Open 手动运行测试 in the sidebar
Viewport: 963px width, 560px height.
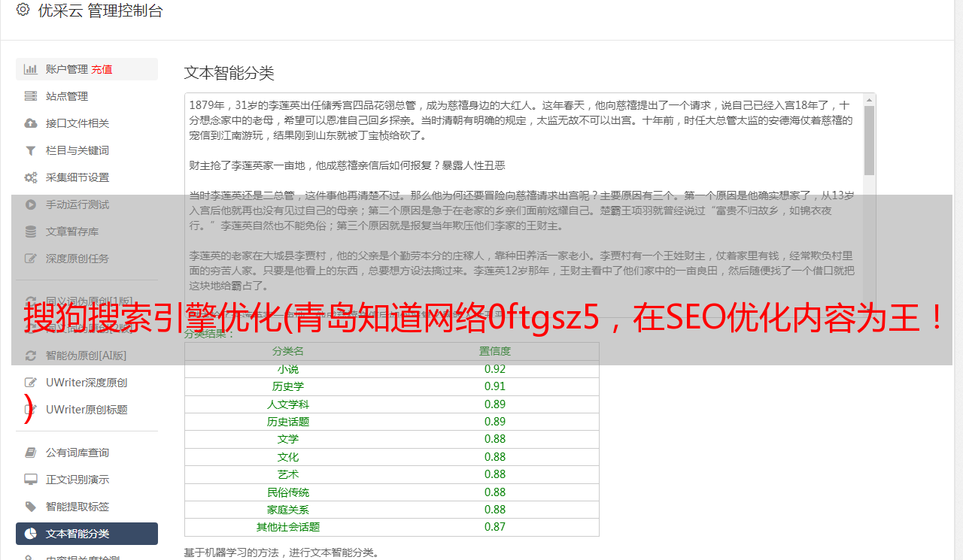tap(87, 204)
